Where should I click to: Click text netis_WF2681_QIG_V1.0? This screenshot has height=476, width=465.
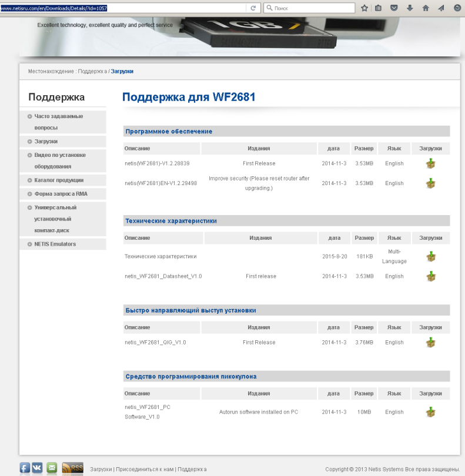pyautogui.click(x=155, y=343)
